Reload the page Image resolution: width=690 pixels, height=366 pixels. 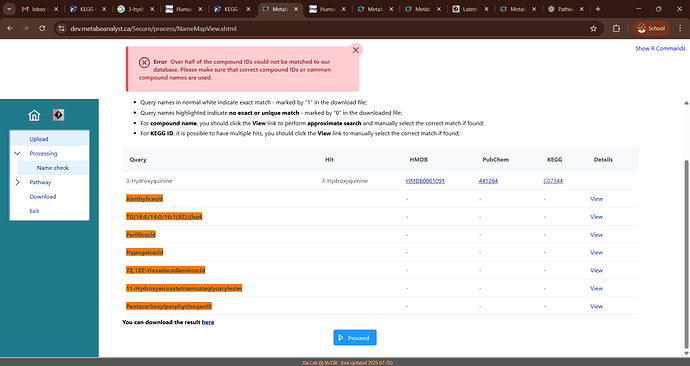coord(42,29)
